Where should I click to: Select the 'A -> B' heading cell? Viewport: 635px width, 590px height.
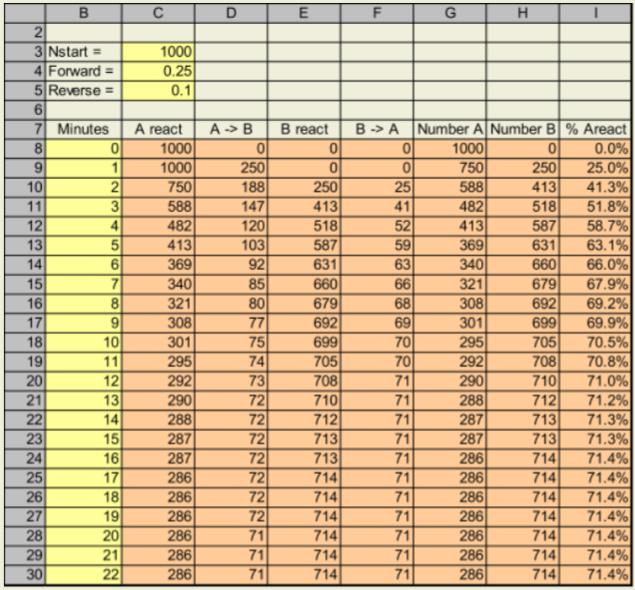[232, 129]
